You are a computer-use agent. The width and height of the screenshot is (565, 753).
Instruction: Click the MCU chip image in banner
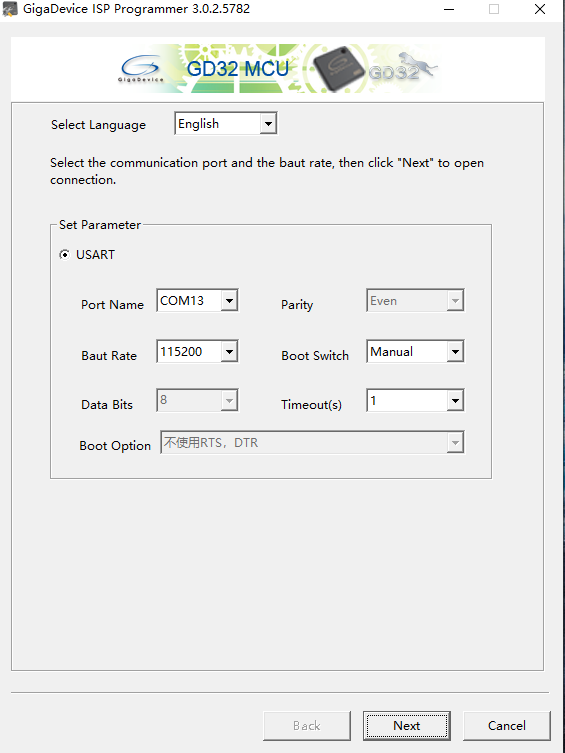(338, 69)
